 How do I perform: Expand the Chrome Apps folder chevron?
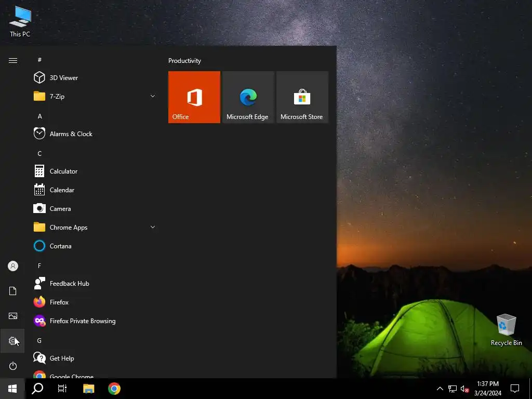coord(153,228)
